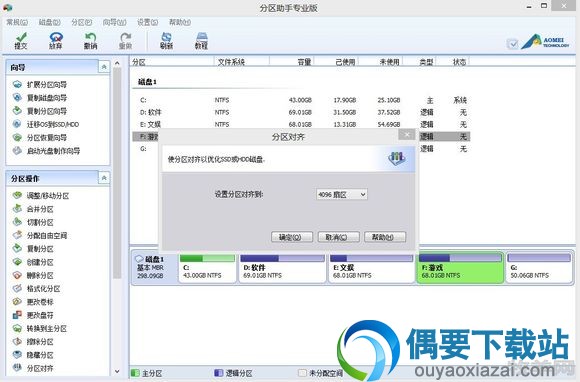The image size is (580, 382).
Task: Select 分配自由空间 operation
Action: (x=40, y=236)
